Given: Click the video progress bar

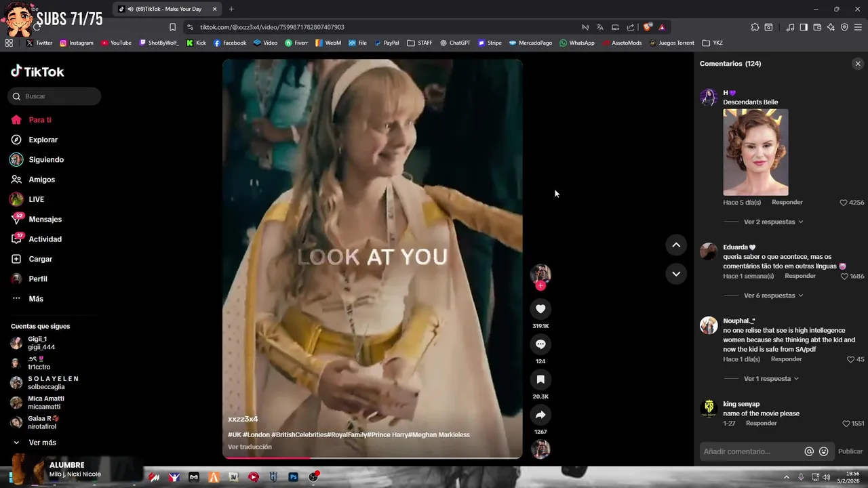Looking at the screenshot, I should point(372,457).
